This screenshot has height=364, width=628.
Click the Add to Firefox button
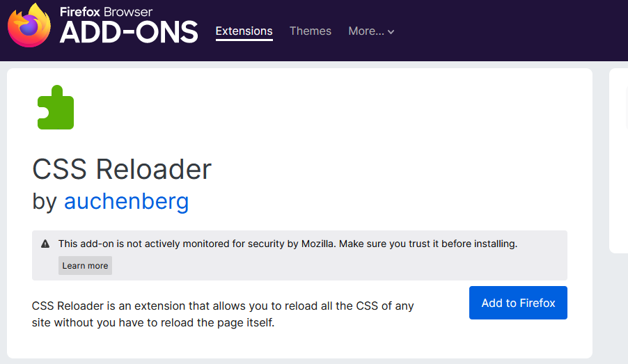coord(518,303)
